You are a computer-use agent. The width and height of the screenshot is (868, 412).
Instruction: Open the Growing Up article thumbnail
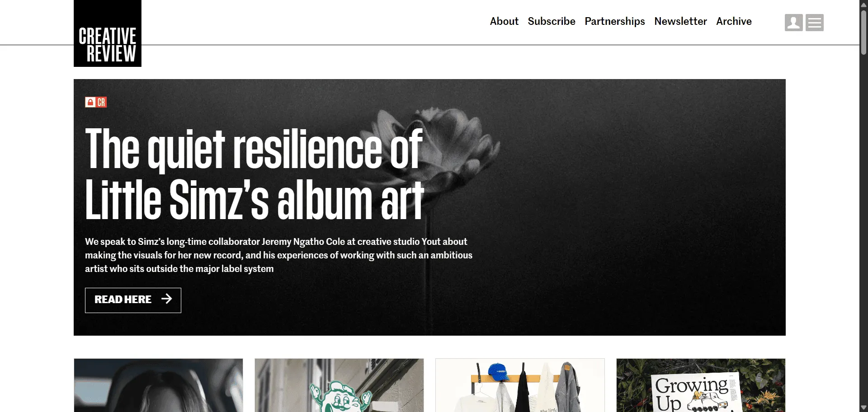pos(701,385)
